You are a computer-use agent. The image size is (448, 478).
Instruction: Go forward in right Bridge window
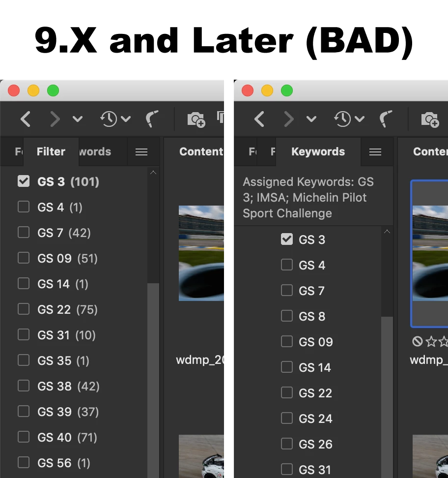[x=289, y=119]
